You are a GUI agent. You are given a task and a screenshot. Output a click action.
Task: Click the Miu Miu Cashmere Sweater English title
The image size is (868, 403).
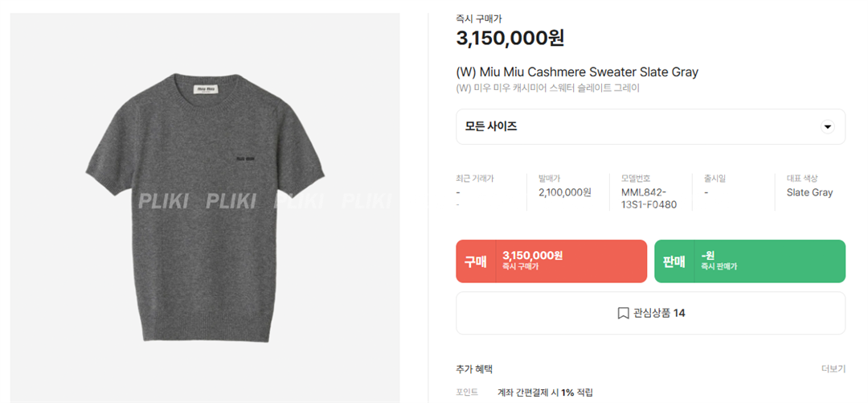(x=577, y=72)
